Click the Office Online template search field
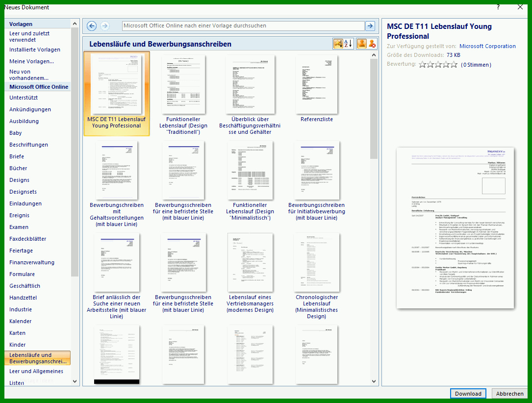The image size is (532, 403). (x=243, y=26)
